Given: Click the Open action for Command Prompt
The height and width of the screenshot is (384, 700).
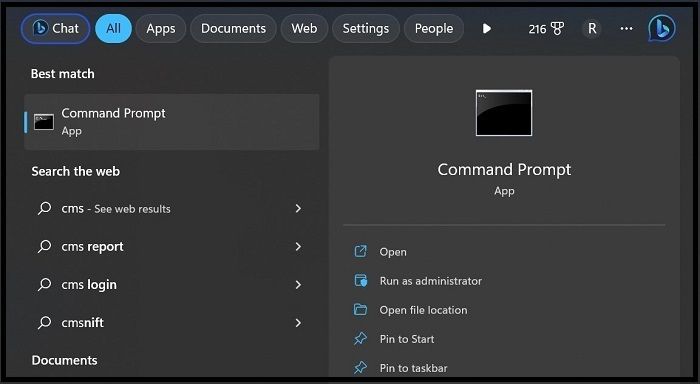Looking at the screenshot, I should tap(393, 252).
